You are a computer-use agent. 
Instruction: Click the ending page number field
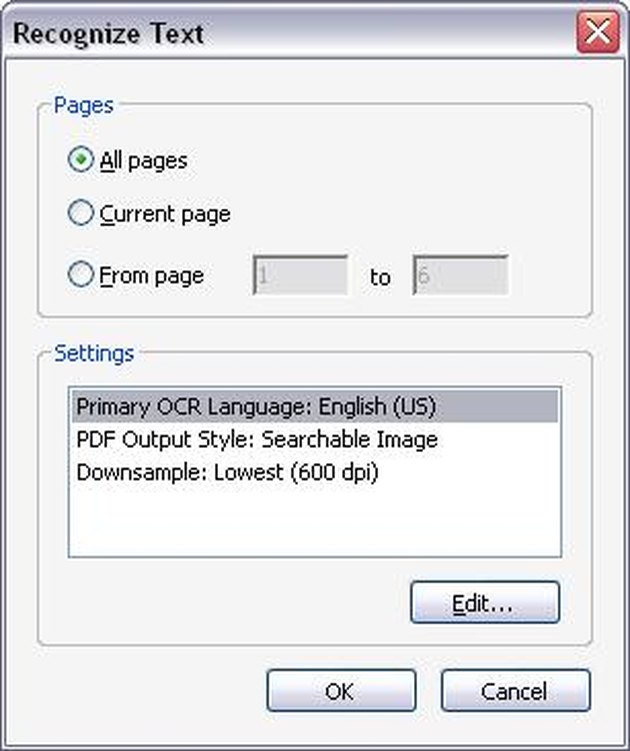coord(460,275)
